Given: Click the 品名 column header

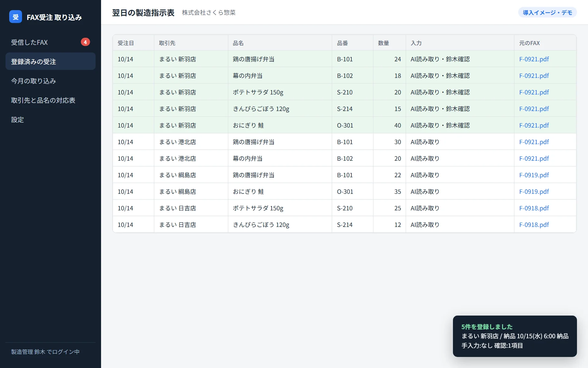Looking at the screenshot, I should click(x=280, y=43).
